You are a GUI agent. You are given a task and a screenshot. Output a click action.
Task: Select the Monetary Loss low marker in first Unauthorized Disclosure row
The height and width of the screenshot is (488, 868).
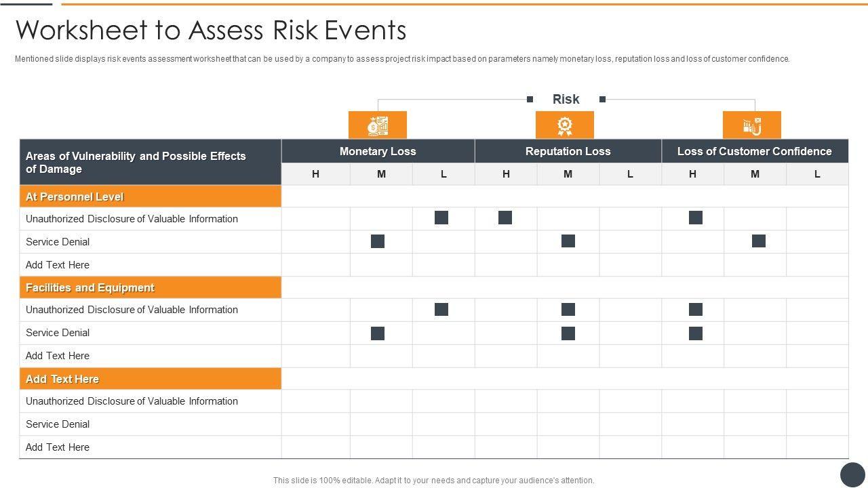pos(441,218)
